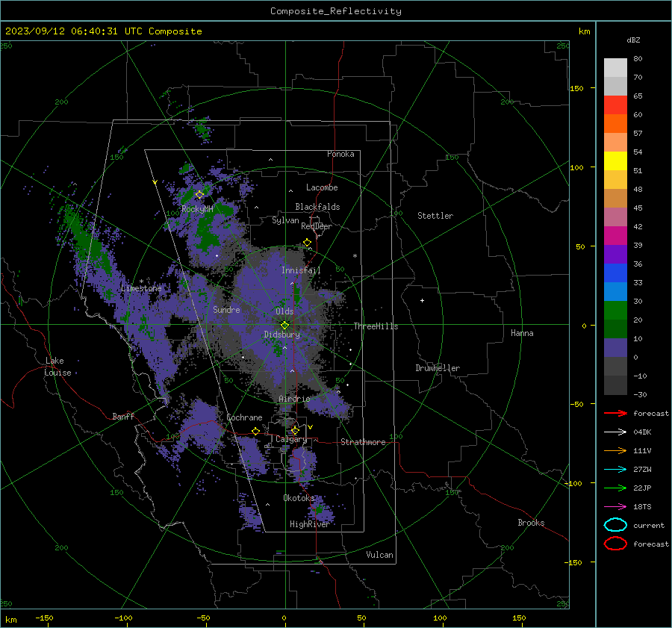This screenshot has width=672, height=628.
Task: Select the orange 111V arrow icon
Action: tap(615, 450)
